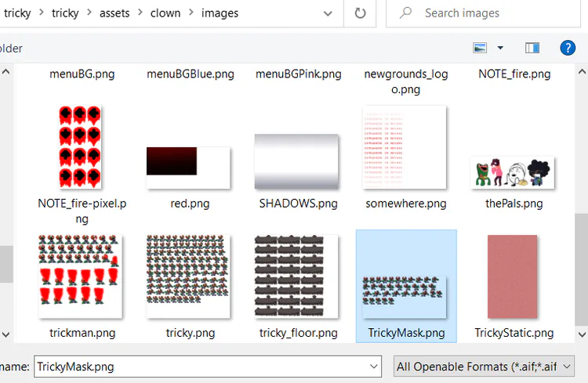
Task: Select thePals.png thumbnail
Action: [x=512, y=172]
